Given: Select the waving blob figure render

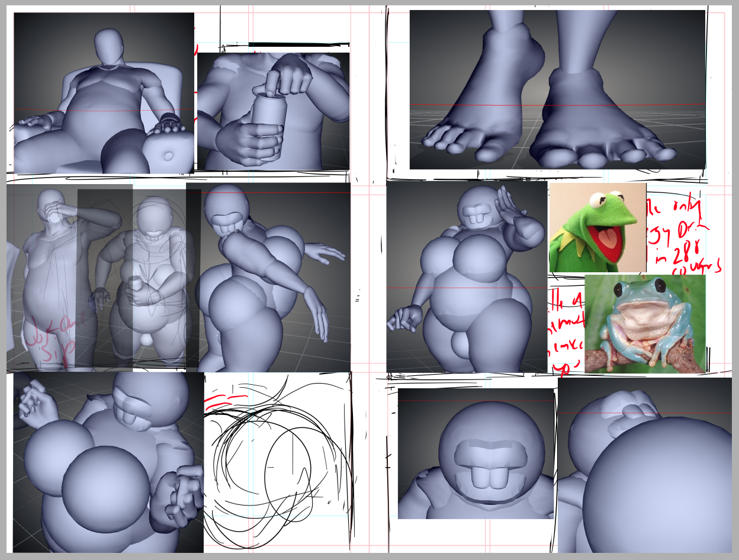Looking at the screenshot, I should pyautogui.click(x=467, y=277).
